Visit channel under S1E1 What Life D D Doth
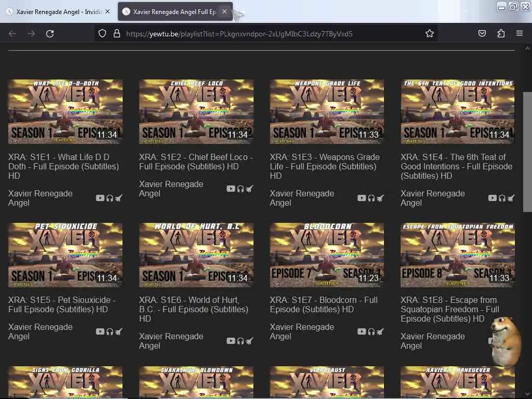This screenshot has width=532, height=399. tap(41, 198)
